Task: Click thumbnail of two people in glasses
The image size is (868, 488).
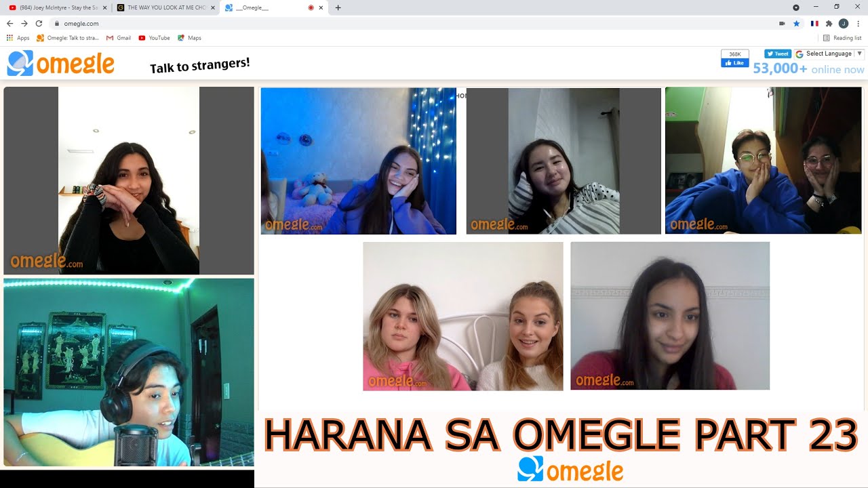Action: [x=764, y=161]
